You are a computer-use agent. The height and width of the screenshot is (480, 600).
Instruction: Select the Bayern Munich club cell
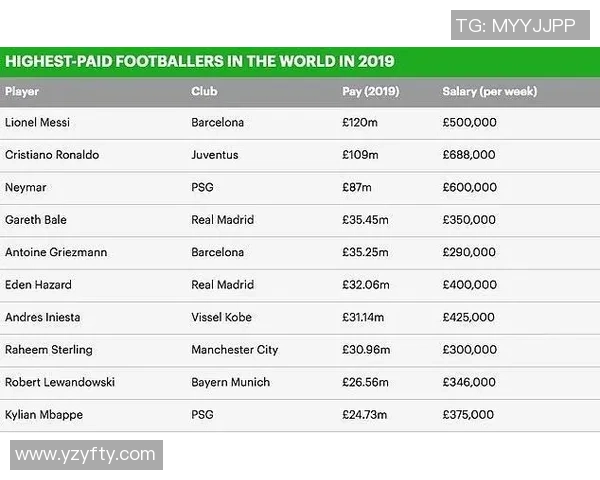coord(231,382)
